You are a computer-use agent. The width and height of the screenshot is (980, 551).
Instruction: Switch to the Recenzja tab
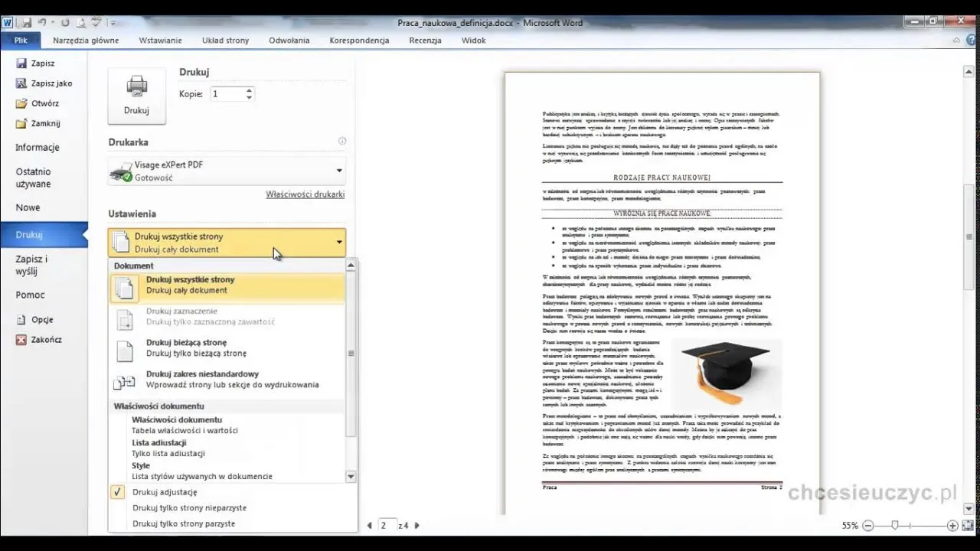(425, 41)
